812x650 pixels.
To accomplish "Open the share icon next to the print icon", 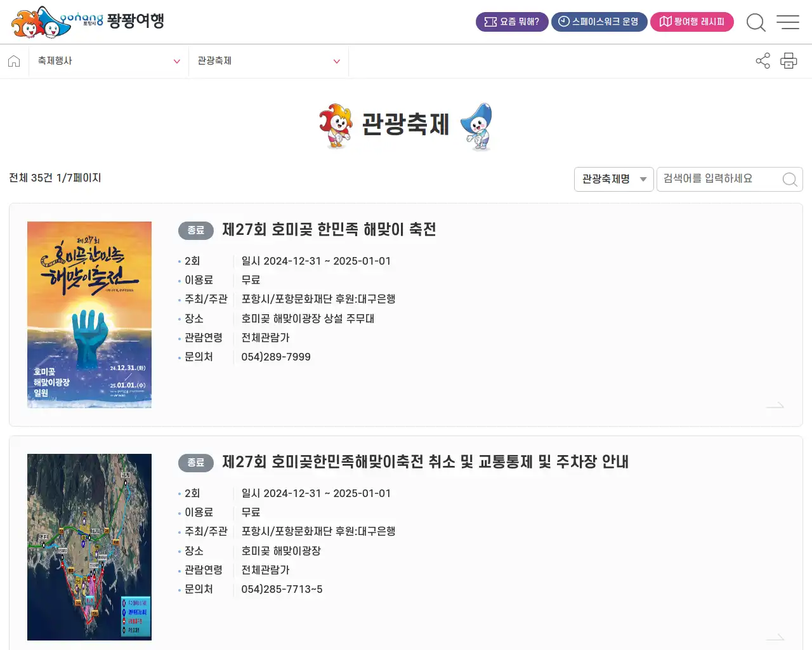I will coord(763,61).
